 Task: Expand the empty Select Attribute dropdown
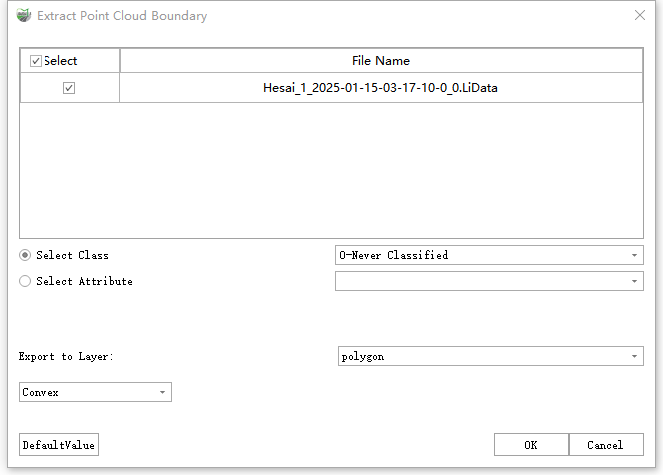(489, 281)
